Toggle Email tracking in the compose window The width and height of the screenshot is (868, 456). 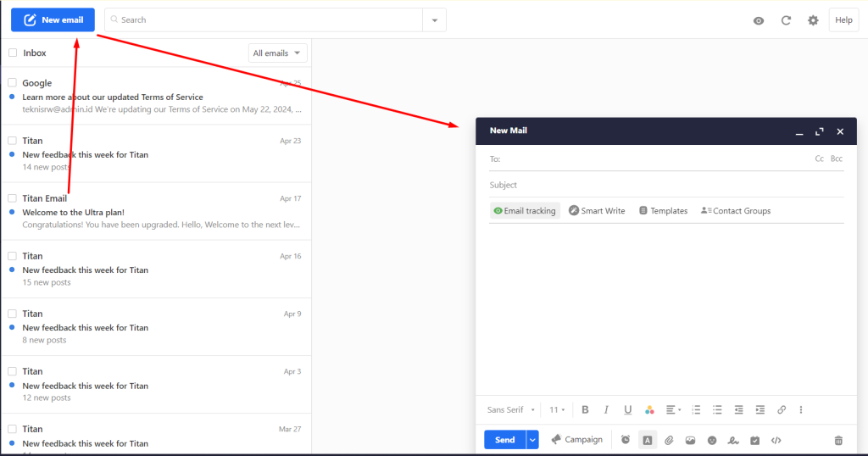point(525,211)
